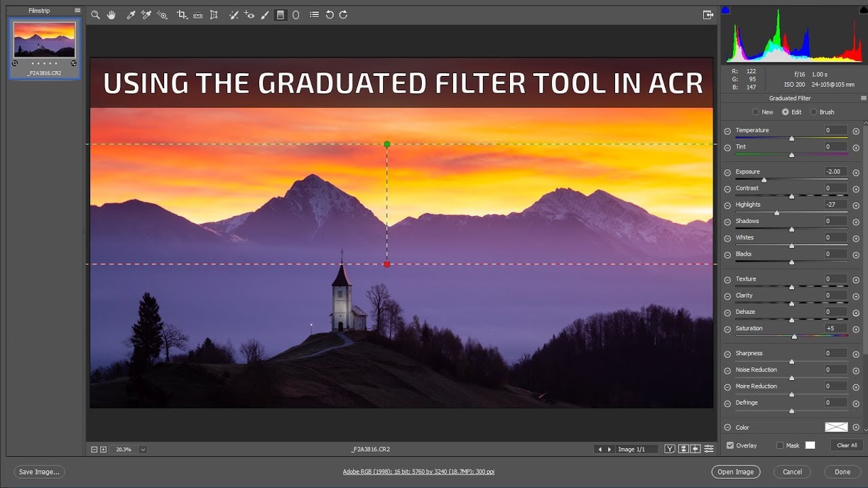This screenshot has width=868, height=488.
Task: Go to previous image arrow
Action: pos(599,449)
